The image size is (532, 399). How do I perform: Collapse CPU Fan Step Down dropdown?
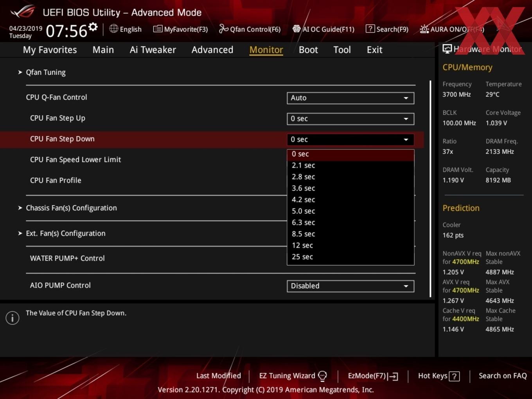click(350, 139)
